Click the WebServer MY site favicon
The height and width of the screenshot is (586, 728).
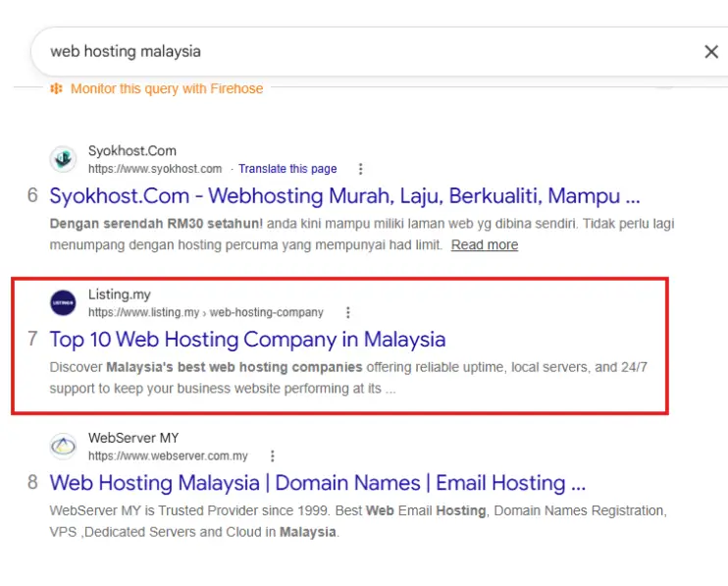pyautogui.click(x=63, y=447)
